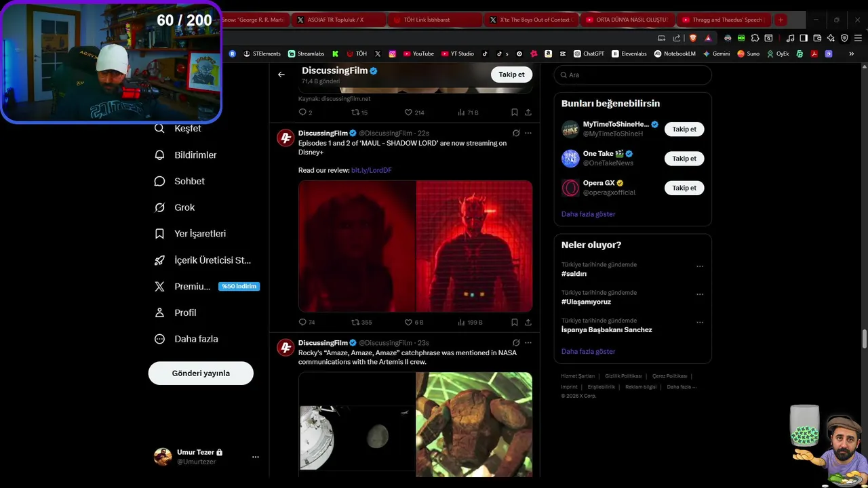
Task: Open the ChatGPT bookmark
Action: point(589,54)
